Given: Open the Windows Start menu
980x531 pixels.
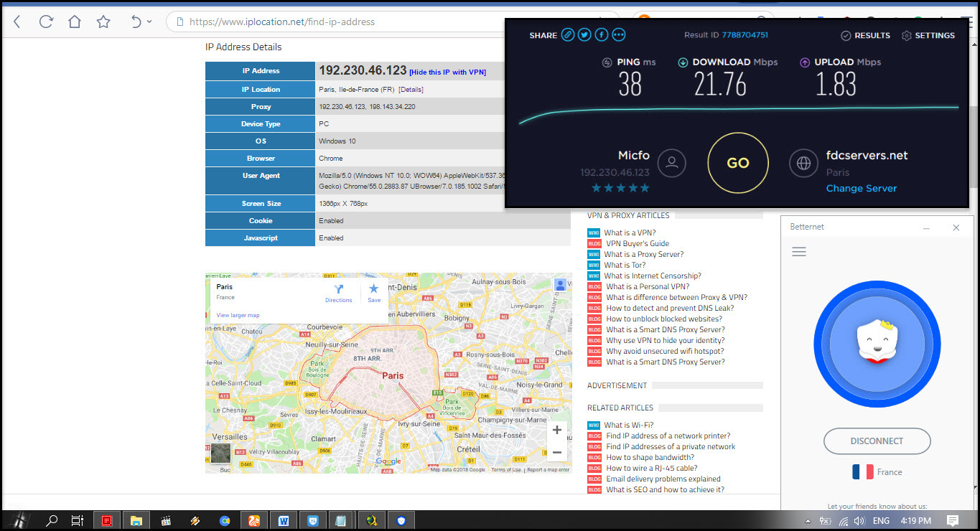Looking at the screenshot, I should tap(20, 521).
